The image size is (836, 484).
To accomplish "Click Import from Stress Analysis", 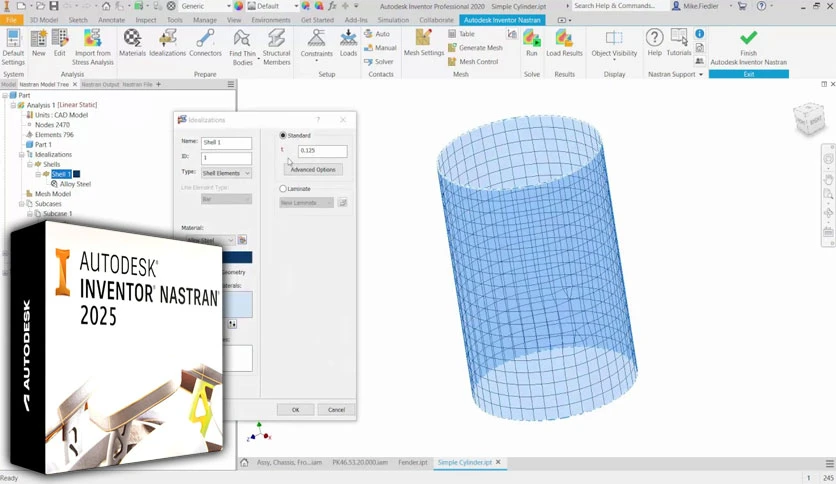I will click(93, 47).
